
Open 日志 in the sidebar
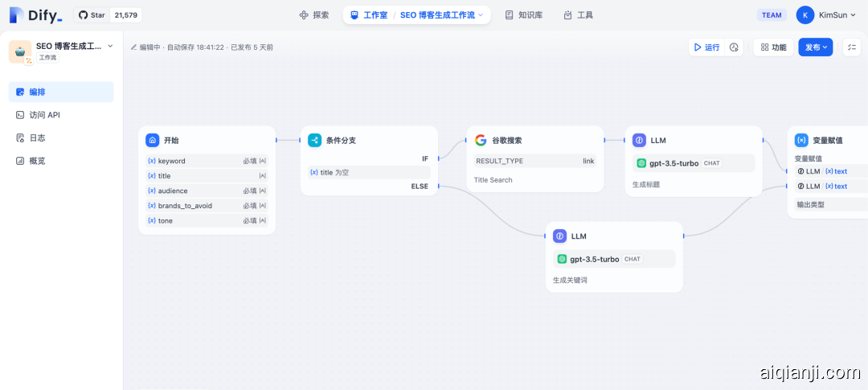click(37, 138)
